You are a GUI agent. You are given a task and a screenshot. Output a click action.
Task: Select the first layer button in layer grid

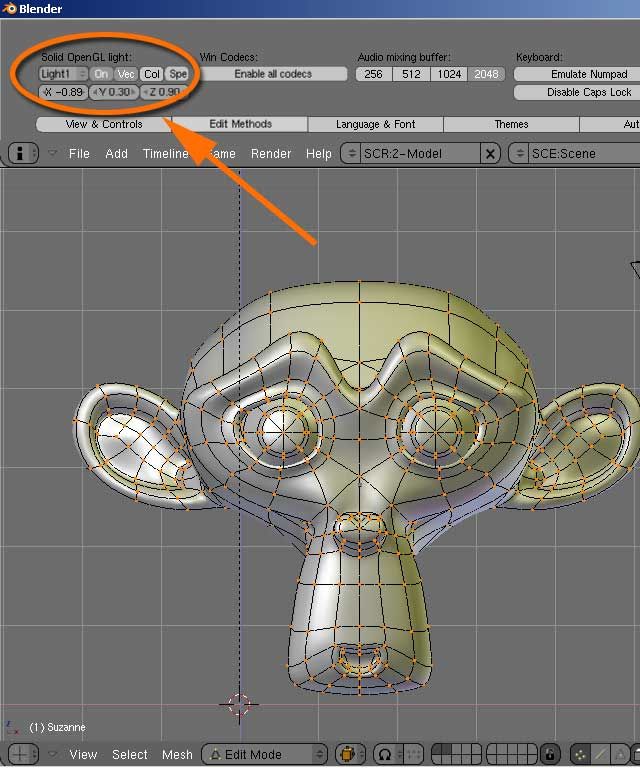pyautogui.click(x=439, y=749)
